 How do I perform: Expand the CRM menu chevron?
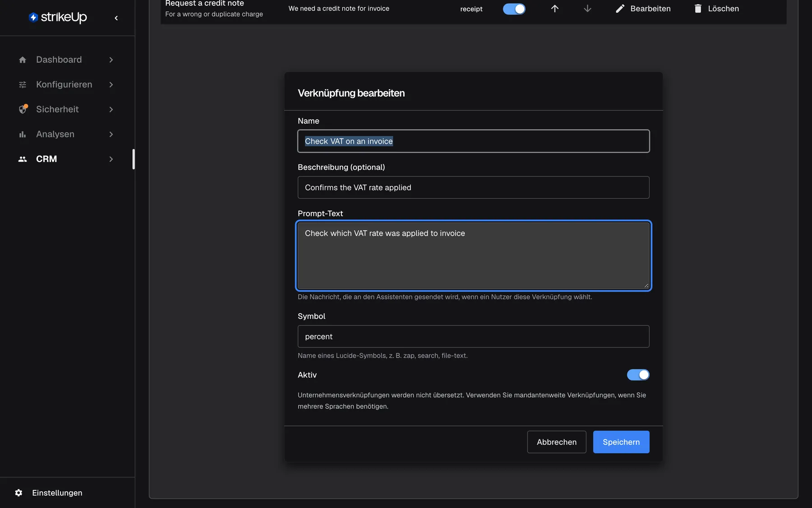[x=111, y=159]
